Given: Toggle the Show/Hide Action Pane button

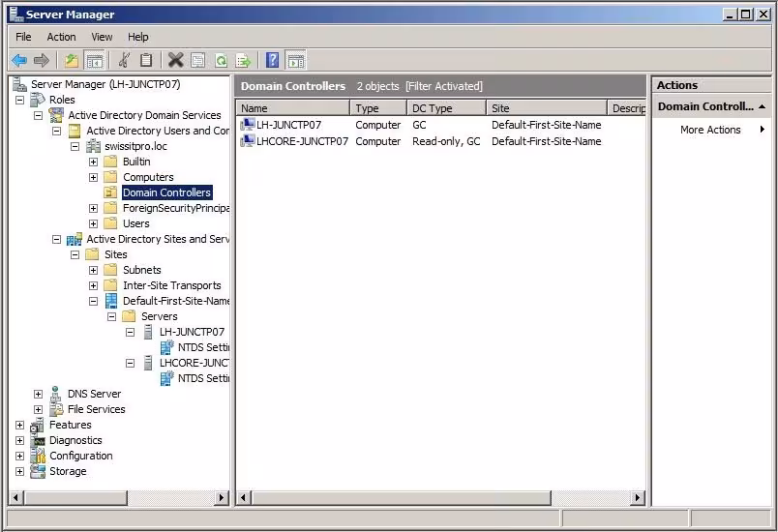Looking at the screenshot, I should pos(295,60).
